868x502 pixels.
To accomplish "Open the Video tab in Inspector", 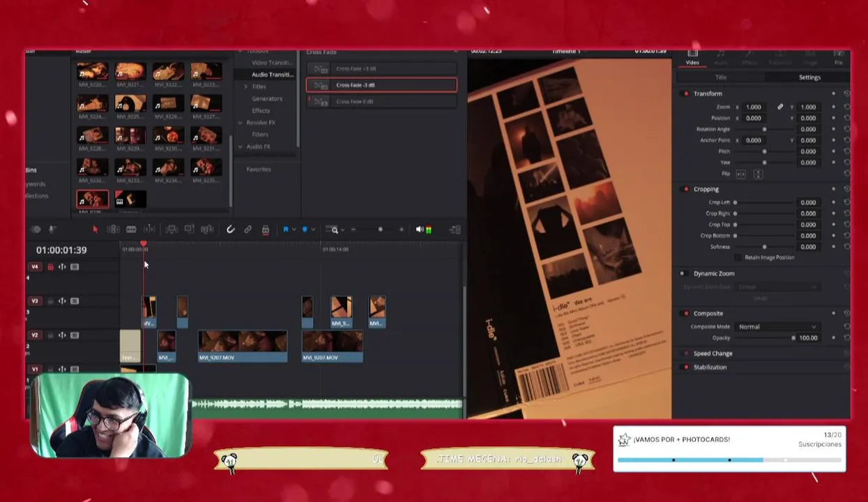I will click(692, 57).
